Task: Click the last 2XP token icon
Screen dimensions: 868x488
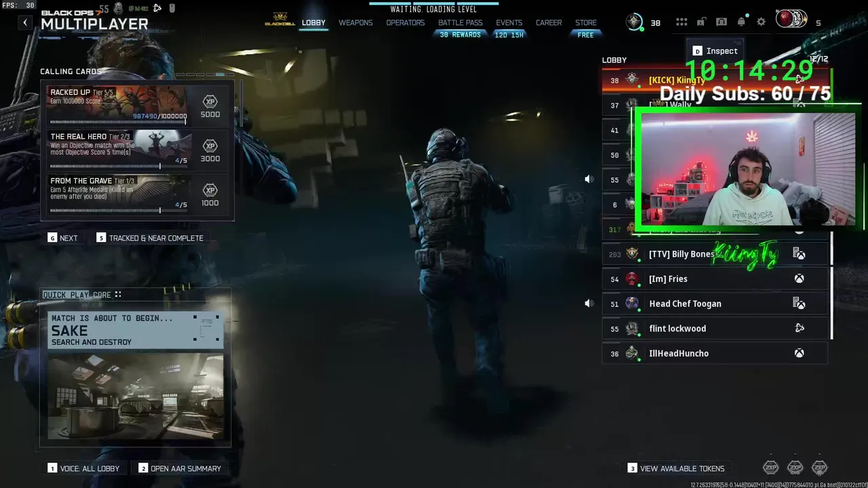Action: pyautogui.click(x=820, y=467)
